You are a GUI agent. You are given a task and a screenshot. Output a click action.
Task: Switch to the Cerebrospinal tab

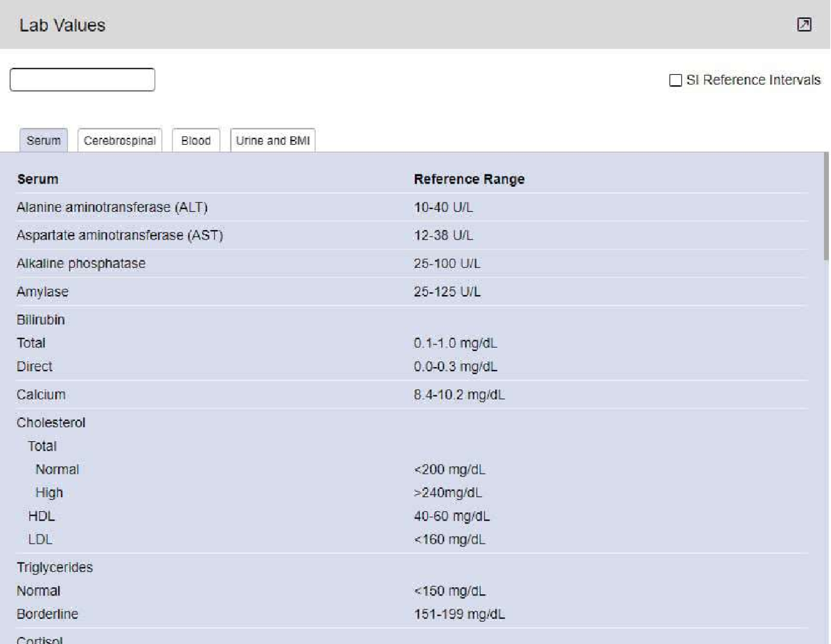click(121, 141)
